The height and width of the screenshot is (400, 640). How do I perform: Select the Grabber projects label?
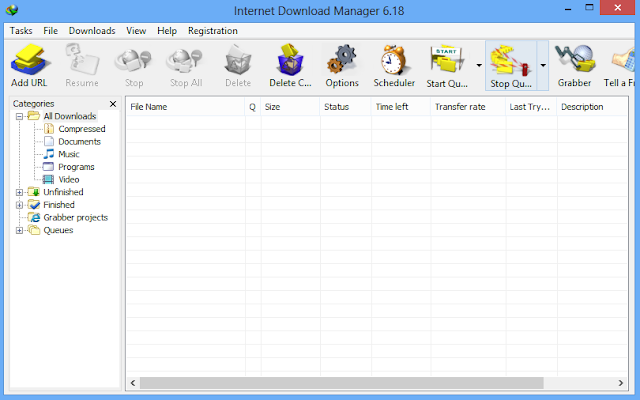point(76,218)
